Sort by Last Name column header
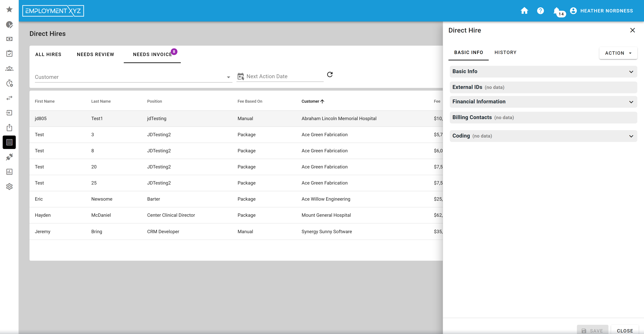 [101, 101]
